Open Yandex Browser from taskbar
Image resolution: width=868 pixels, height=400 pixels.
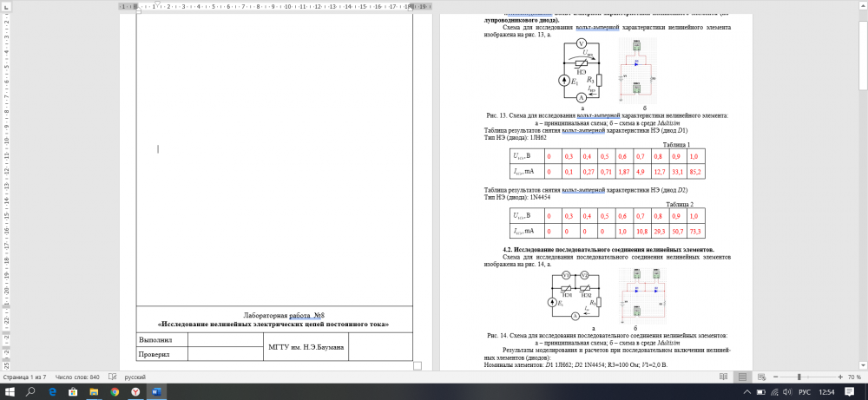[x=135, y=392]
